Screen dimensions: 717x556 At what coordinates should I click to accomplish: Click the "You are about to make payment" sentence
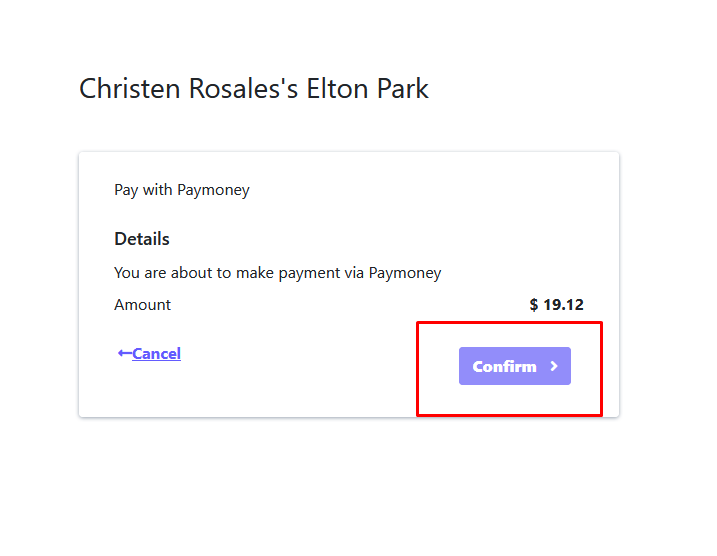point(277,272)
